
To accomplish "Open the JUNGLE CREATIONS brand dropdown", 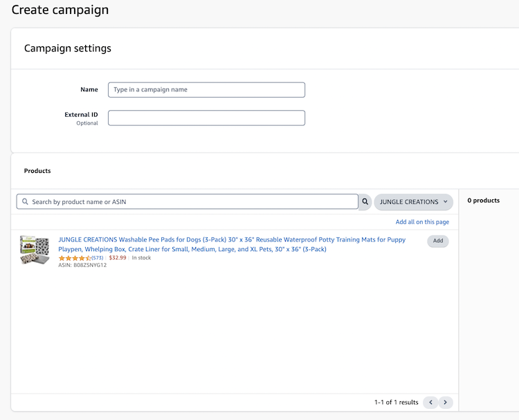I will point(413,202).
